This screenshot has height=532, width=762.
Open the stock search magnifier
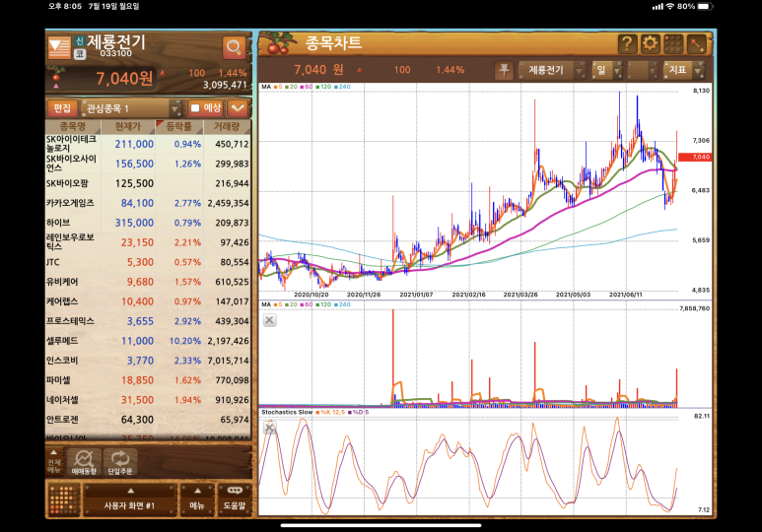(234, 47)
